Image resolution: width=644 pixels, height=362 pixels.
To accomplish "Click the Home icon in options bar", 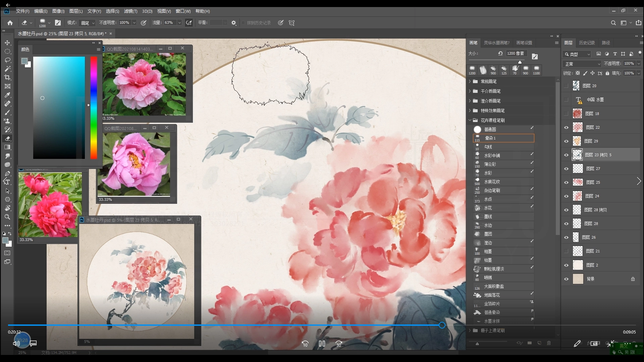I will coord(10,23).
